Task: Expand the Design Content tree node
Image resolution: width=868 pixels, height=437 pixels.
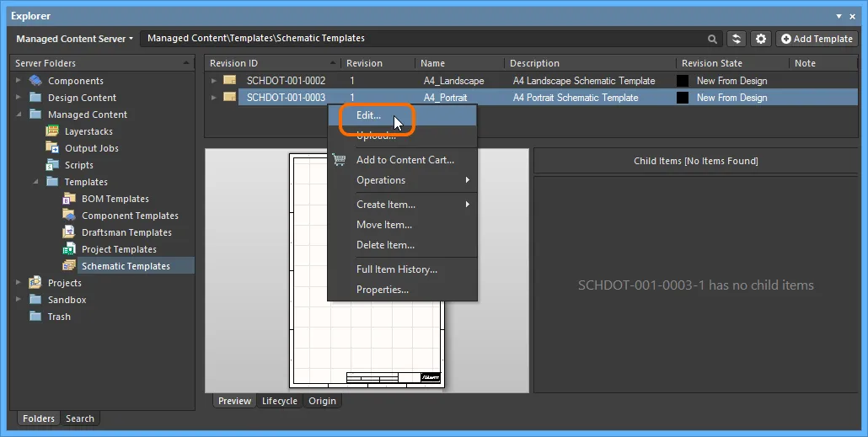Action: 19,98
